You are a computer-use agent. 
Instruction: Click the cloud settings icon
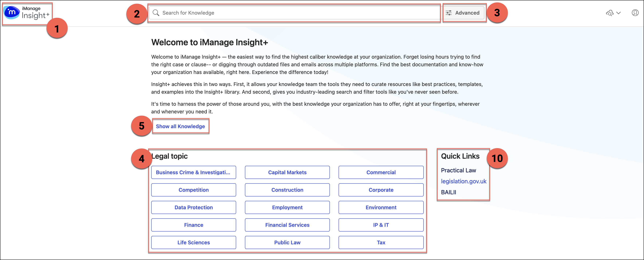pos(610,13)
